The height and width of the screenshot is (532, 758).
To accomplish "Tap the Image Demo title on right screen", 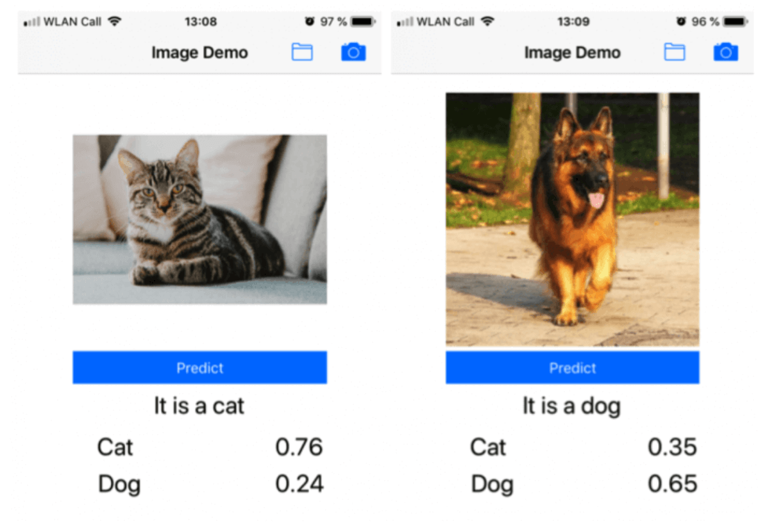I will [x=573, y=52].
